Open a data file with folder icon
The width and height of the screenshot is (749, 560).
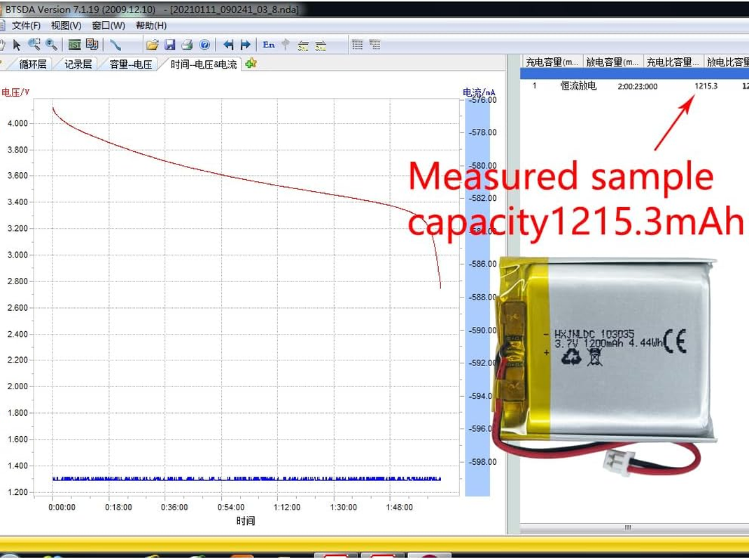[x=152, y=45]
